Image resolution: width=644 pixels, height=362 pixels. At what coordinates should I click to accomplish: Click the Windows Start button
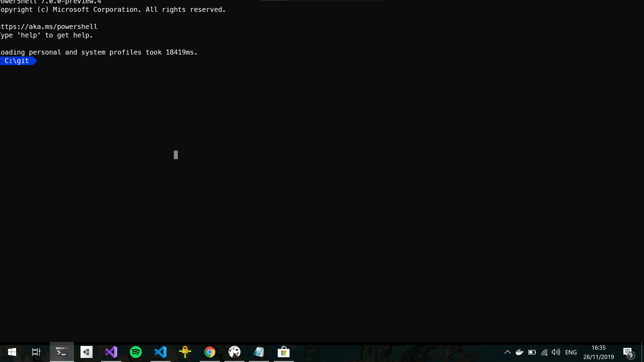(x=12, y=352)
